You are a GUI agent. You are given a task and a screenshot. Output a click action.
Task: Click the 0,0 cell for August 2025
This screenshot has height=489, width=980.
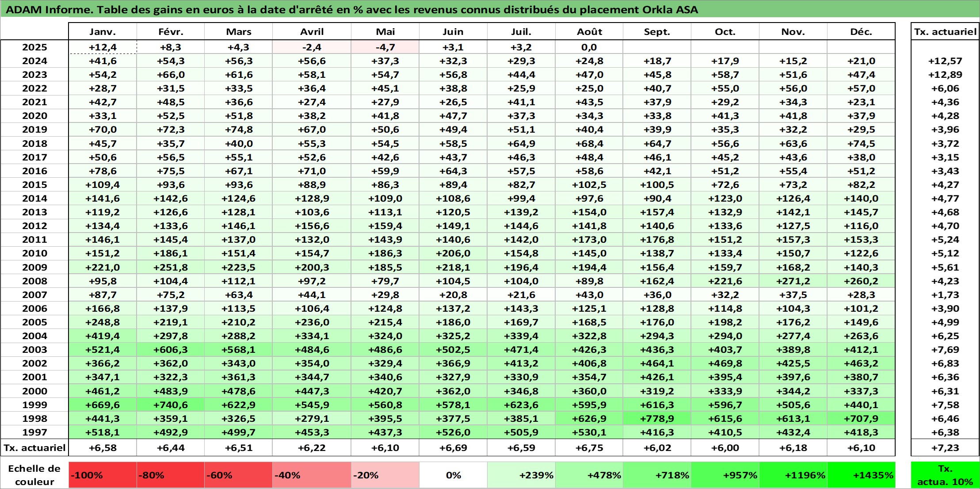click(x=589, y=47)
